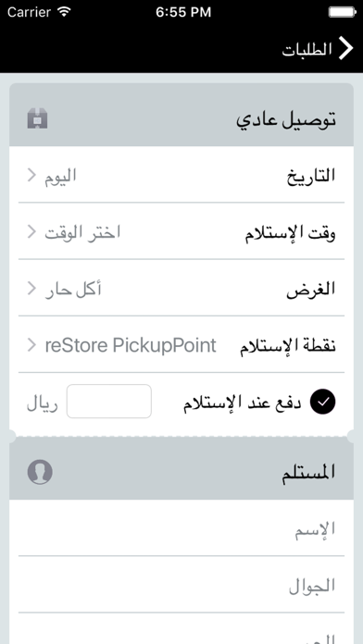The height and width of the screenshot is (644, 363).
Task: Tap the battery indicator icon
Action: pyautogui.click(x=342, y=12)
